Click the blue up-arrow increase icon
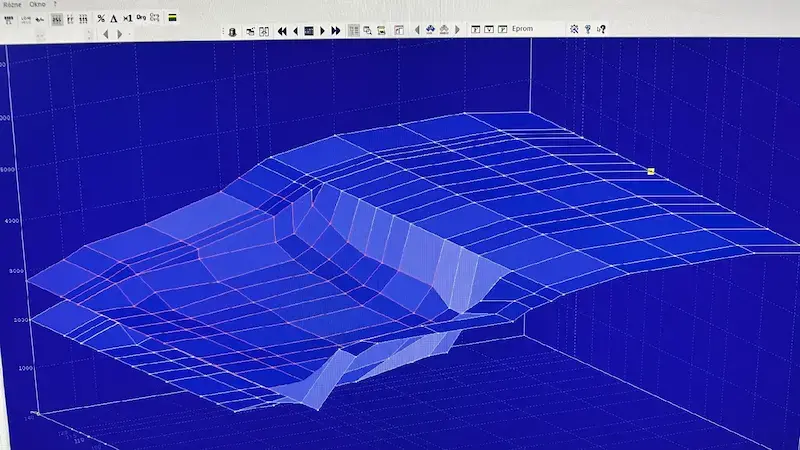The height and width of the screenshot is (450, 800). point(430,30)
